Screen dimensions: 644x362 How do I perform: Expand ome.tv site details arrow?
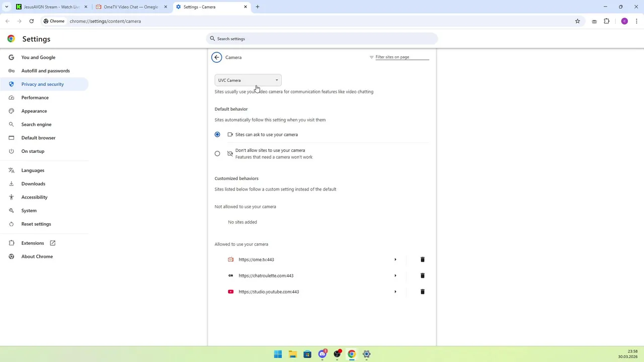(x=395, y=259)
